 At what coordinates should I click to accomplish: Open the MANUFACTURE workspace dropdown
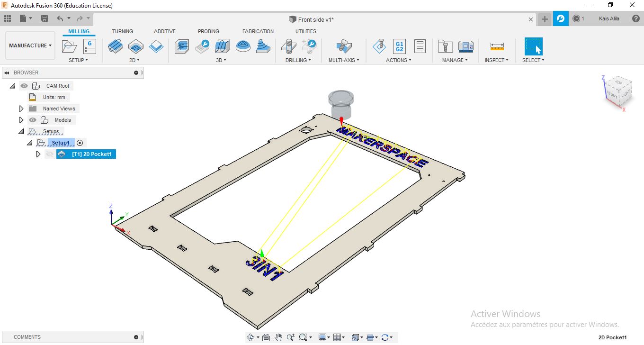[30, 45]
